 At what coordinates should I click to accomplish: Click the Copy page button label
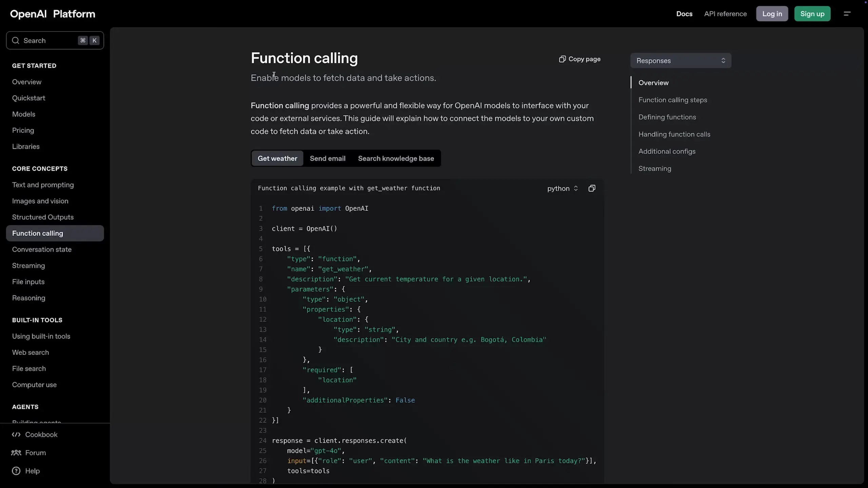pos(585,59)
